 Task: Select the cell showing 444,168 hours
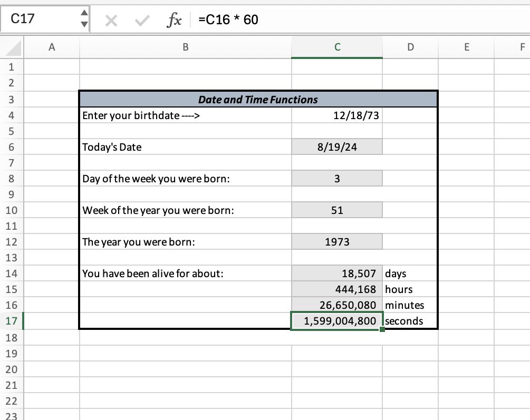point(336,289)
